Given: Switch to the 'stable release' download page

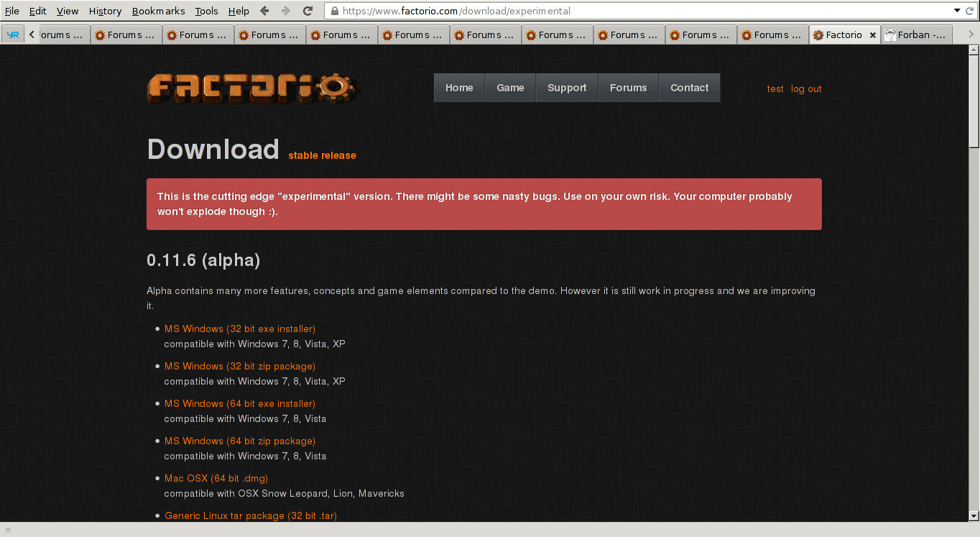Looking at the screenshot, I should (x=322, y=155).
